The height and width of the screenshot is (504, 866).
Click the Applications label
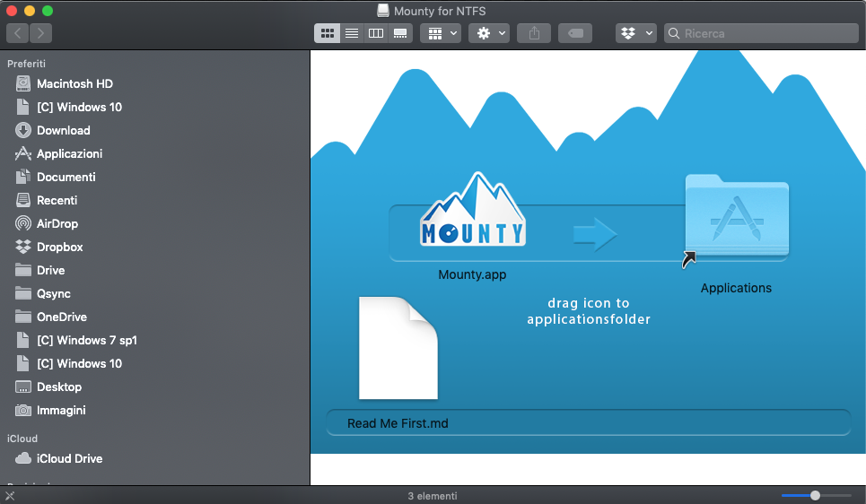(x=736, y=288)
